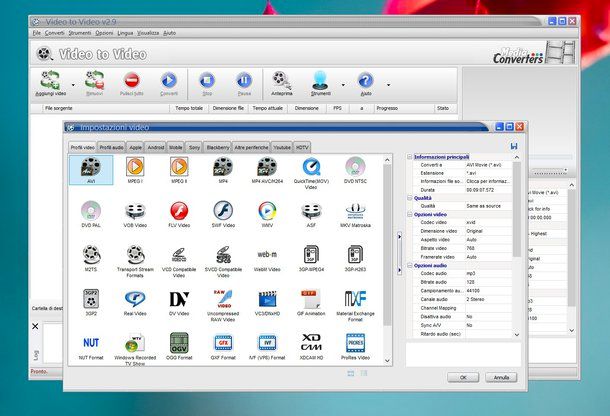Select the MP4 AVC/H264 profile
Viewport: 610px width, 416px height.
[x=267, y=170]
